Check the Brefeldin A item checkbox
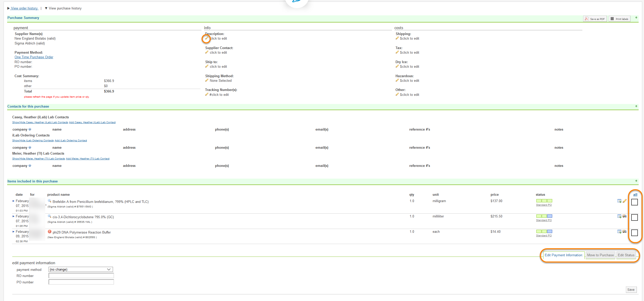644x301 pixels. pyautogui.click(x=634, y=202)
